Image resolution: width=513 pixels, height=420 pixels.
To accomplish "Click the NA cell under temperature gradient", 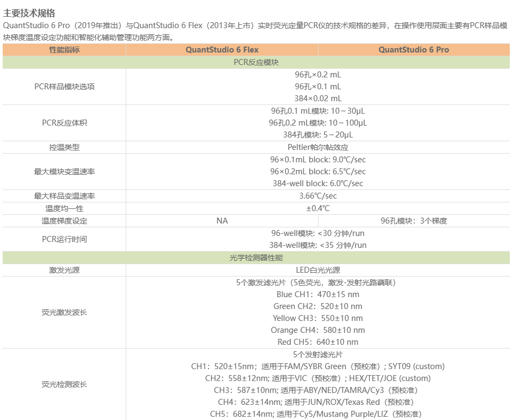I will tap(222, 220).
